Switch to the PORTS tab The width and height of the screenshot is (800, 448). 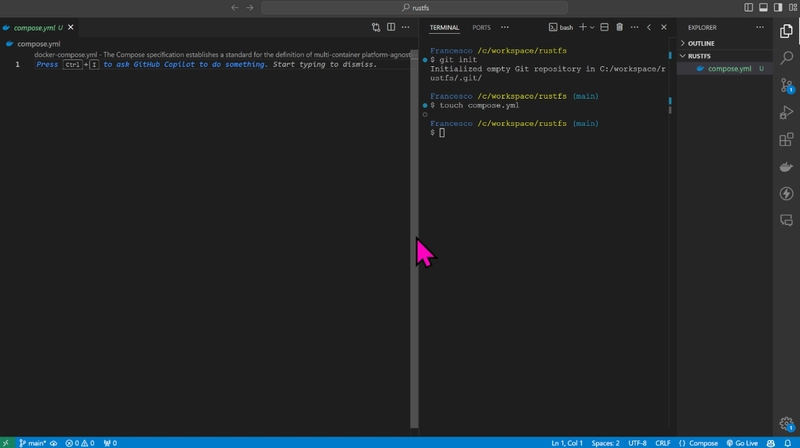(481, 28)
